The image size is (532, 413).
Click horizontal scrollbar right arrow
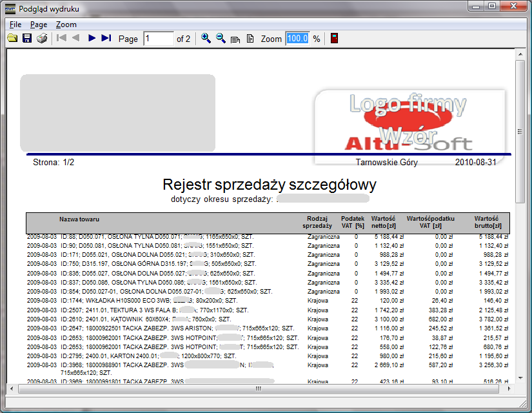point(510,388)
